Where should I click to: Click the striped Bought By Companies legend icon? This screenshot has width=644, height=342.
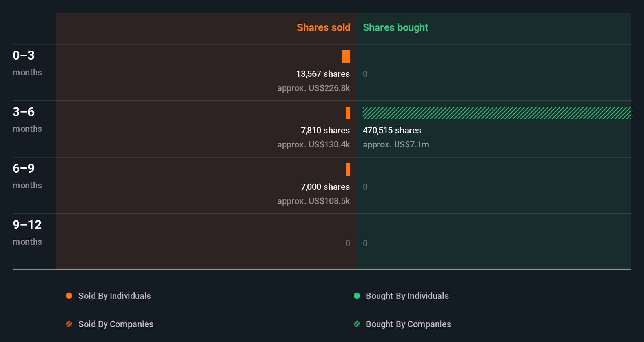tap(357, 324)
